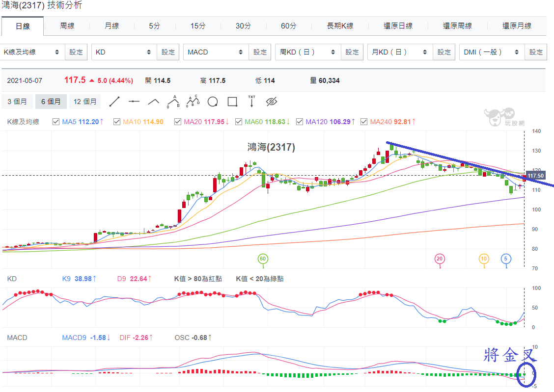Select the circle drawing tool
The image size is (554, 392).
coord(213,102)
